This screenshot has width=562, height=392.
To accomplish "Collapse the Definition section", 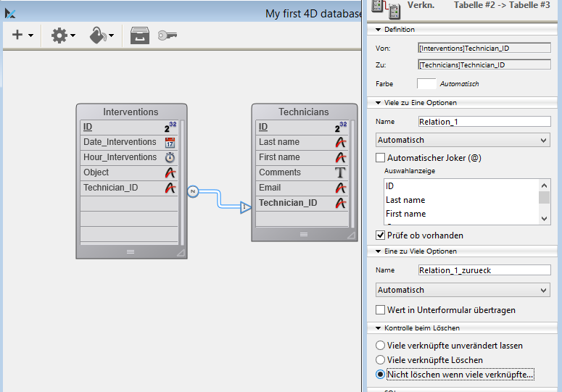I will click(x=378, y=30).
